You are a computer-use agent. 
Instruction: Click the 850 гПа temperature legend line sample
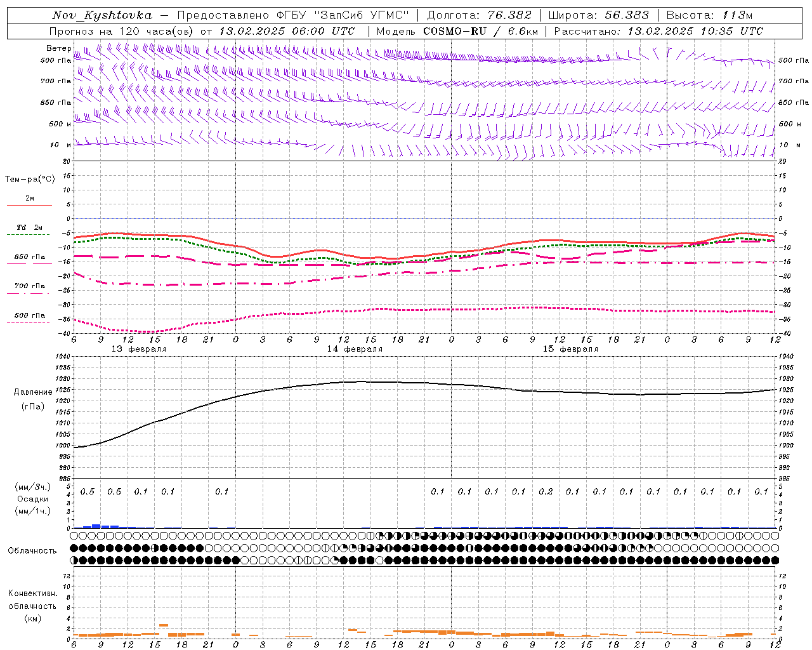29,263
